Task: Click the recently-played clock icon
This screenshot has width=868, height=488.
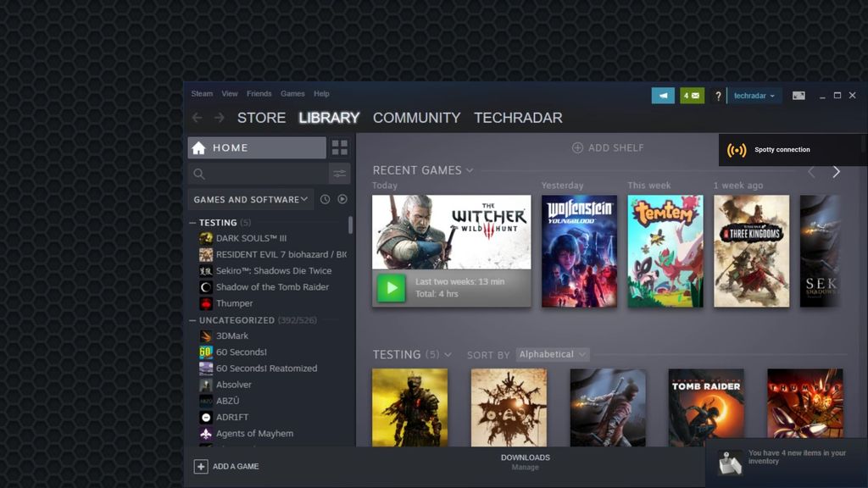Action: pyautogui.click(x=325, y=198)
